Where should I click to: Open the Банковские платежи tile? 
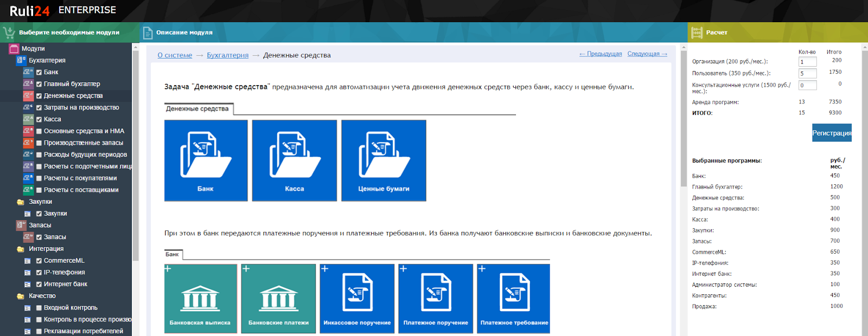coord(278,299)
